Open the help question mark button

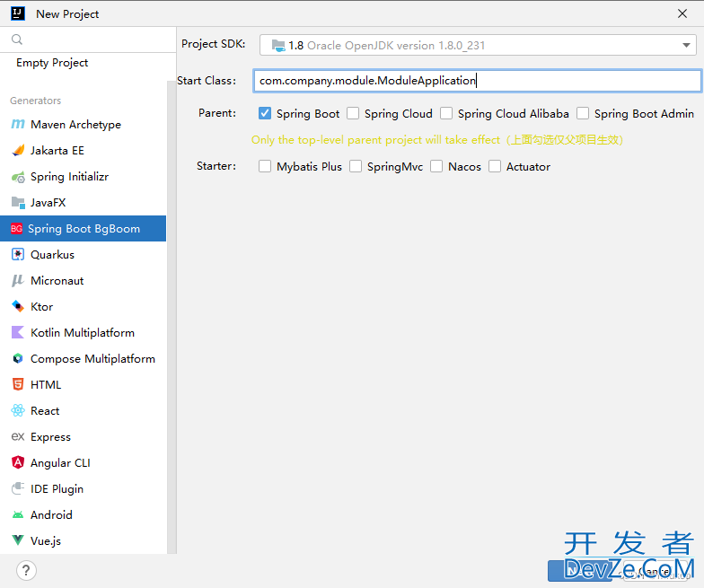(26, 570)
